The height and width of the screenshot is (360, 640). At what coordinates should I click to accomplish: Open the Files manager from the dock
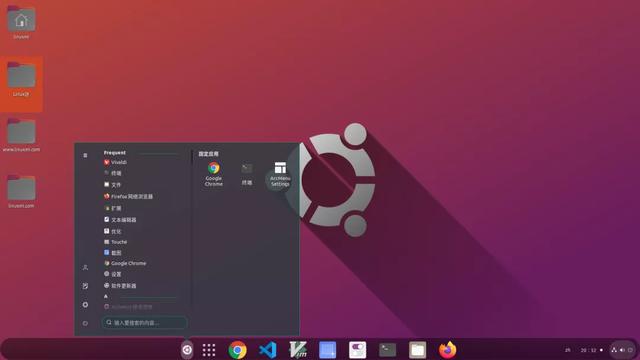pos(418,350)
